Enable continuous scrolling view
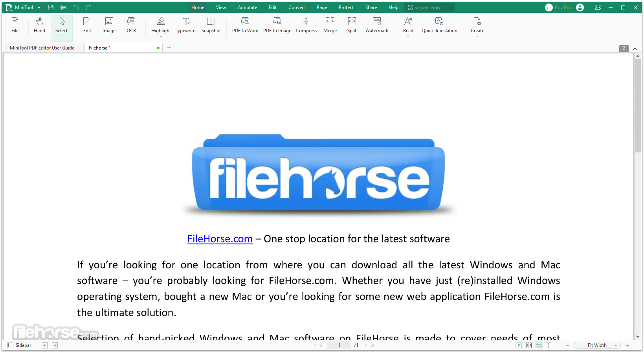This screenshot has width=644, height=352. pos(539,345)
